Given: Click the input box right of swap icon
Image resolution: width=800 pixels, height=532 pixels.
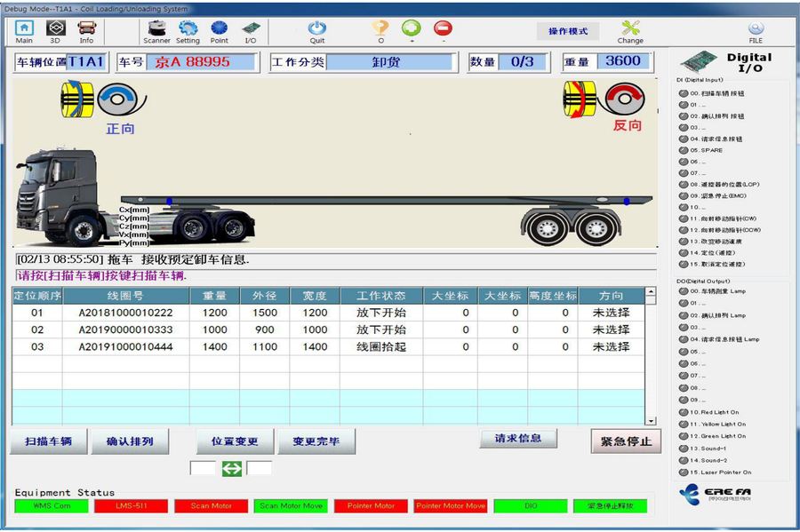Looking at the screenshot, I should click(260, 468).
